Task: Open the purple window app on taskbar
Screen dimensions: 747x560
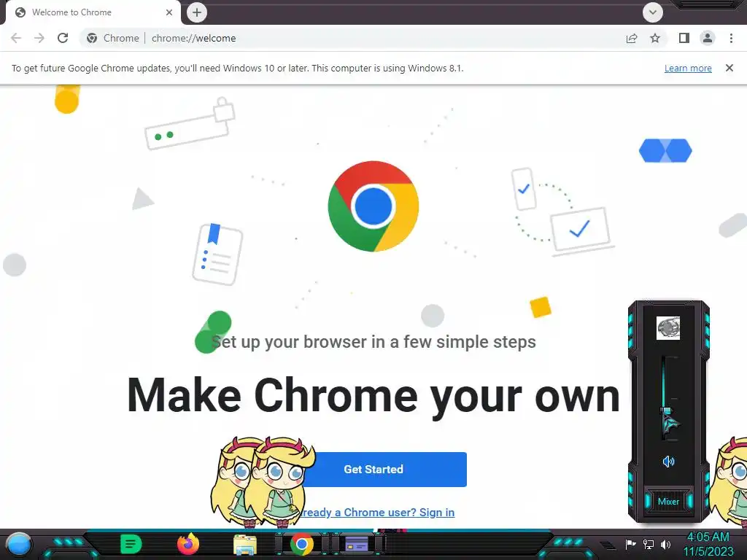Action: (357, 544)
